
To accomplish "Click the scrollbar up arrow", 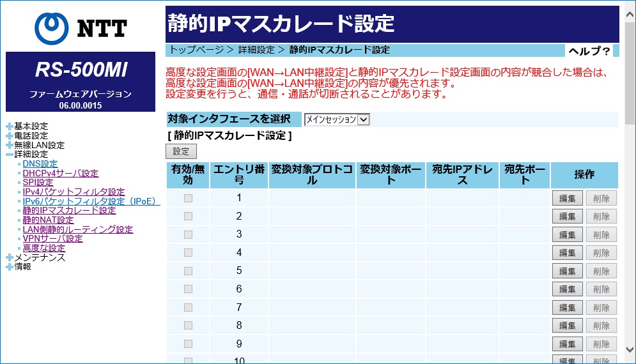I will pyautogui.click(x=630, y=15).
